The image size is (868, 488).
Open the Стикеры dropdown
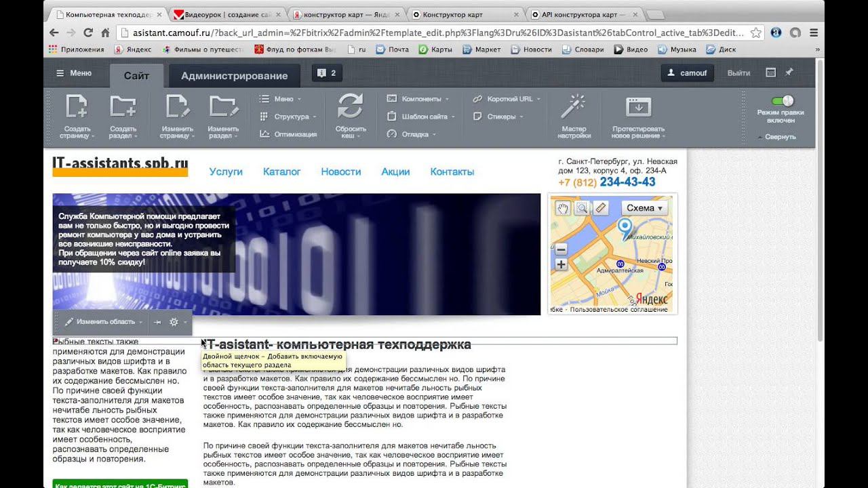pos(498,117)
